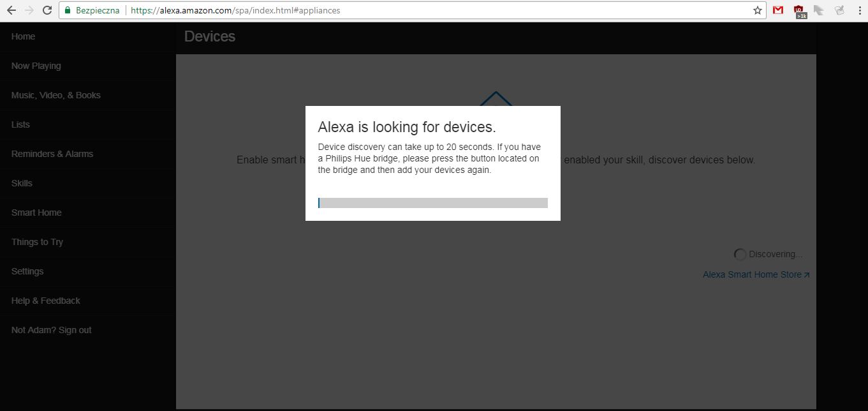Click the rightmost gray extension icon
The height and width of the screenshot is (411, 868).
click(x=839, y=10)
